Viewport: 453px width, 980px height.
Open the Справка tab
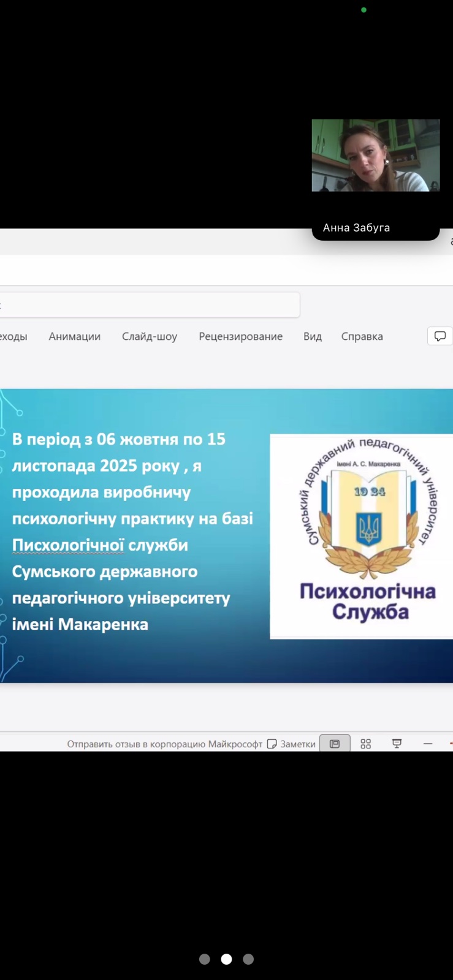pos(362,336)
